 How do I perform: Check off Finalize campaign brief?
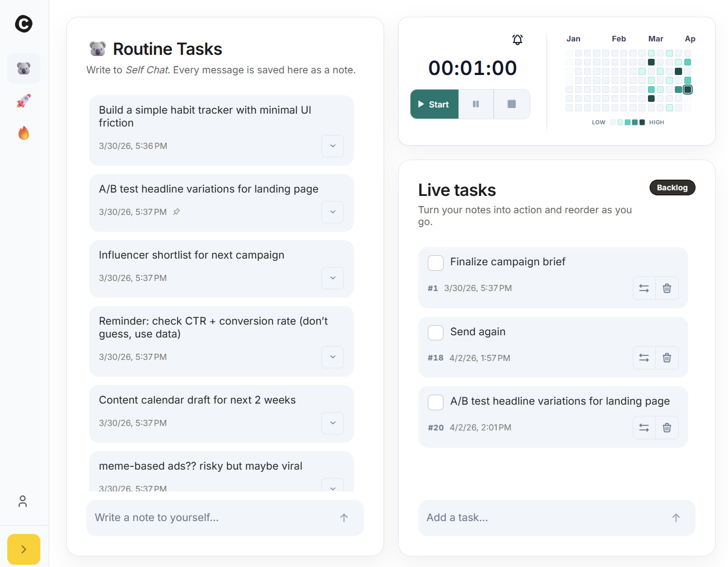pyautogui.click(x=435, y=263)
